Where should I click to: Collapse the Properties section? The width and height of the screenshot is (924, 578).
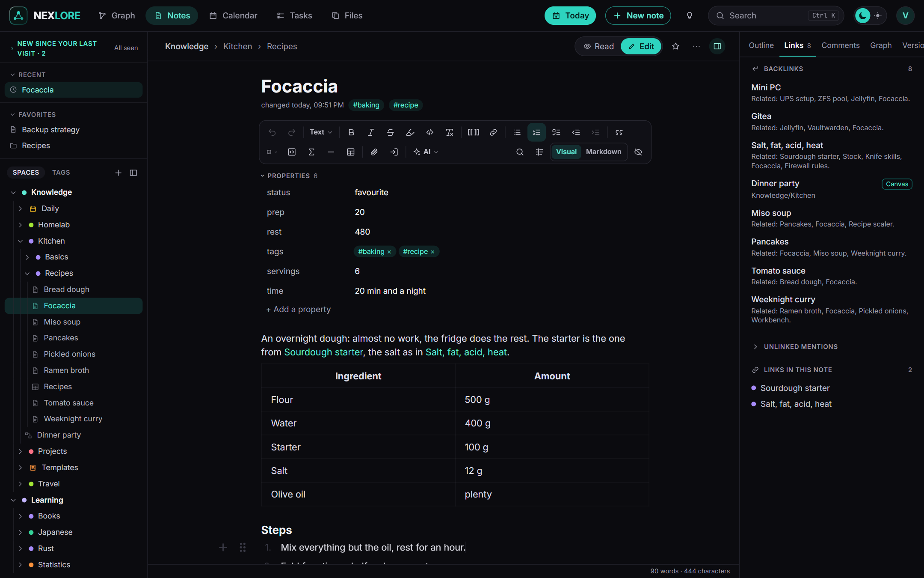click(289, 176)
